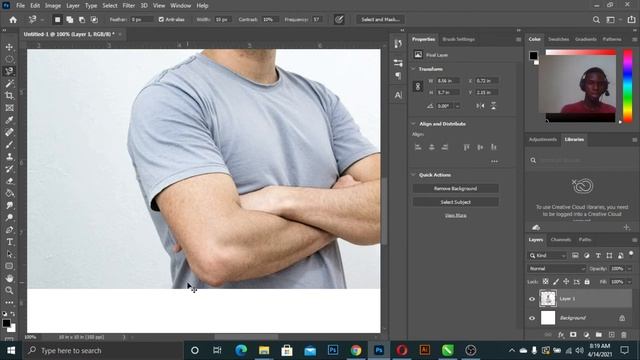Toggle pen pressure icon in options bar
Image resolution: width=640 pixels, height=360 pixels.
tap(339, 20)
